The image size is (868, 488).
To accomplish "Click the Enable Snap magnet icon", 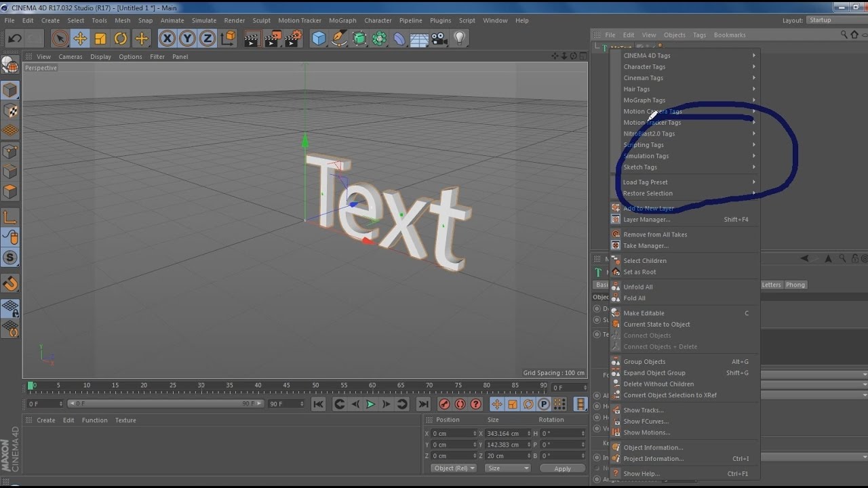I will [10, 283].
